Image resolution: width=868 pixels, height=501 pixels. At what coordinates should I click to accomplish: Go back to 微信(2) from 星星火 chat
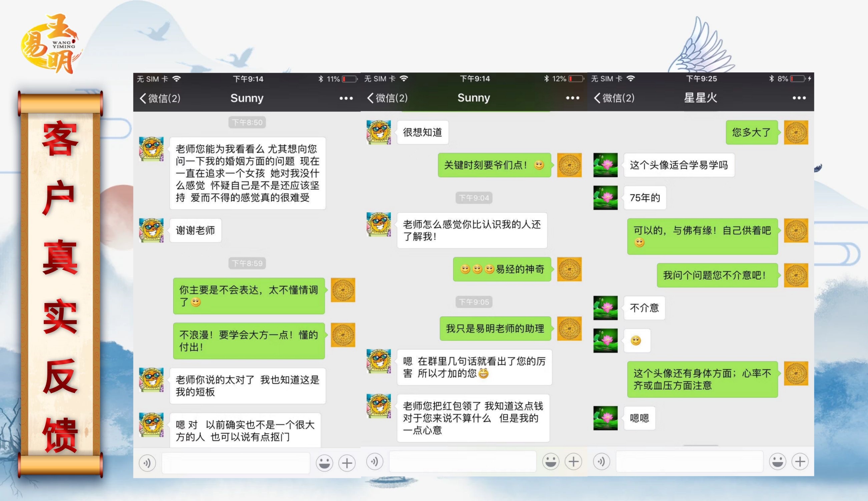[614, 98]
